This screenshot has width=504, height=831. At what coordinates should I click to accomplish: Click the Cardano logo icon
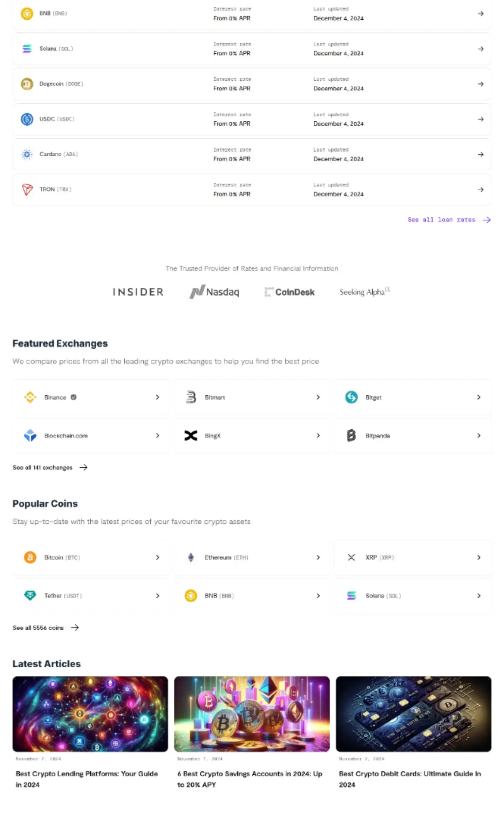[x=27, y=154]
